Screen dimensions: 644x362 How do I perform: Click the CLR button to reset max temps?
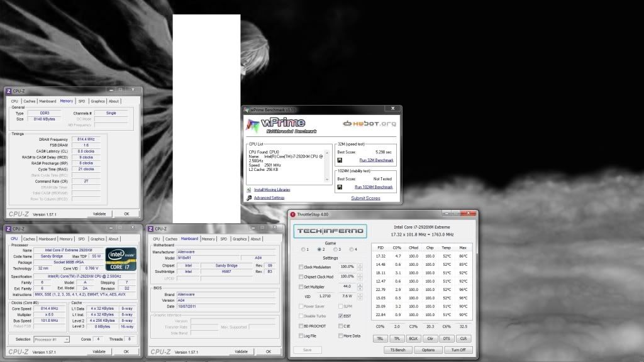(x=464, y=339)
